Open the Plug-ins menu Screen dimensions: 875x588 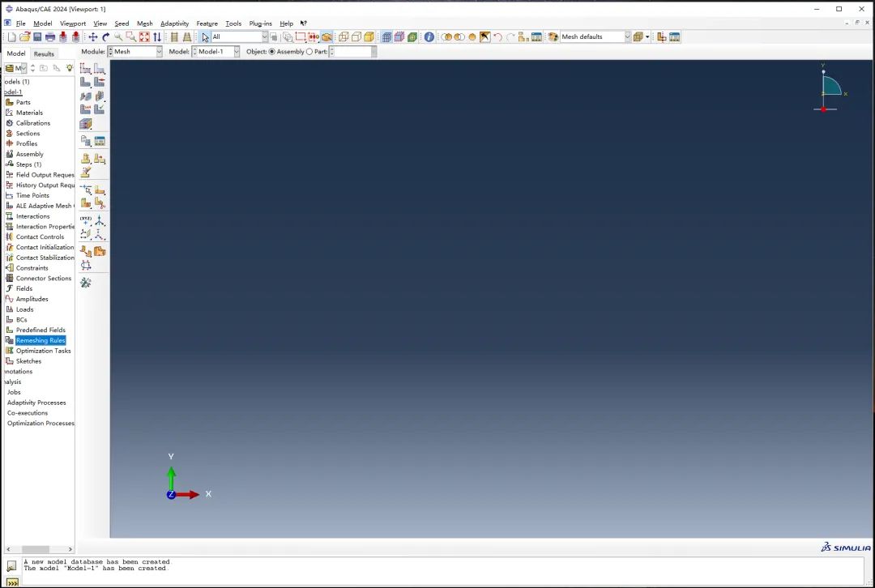(x=261, y=23)
